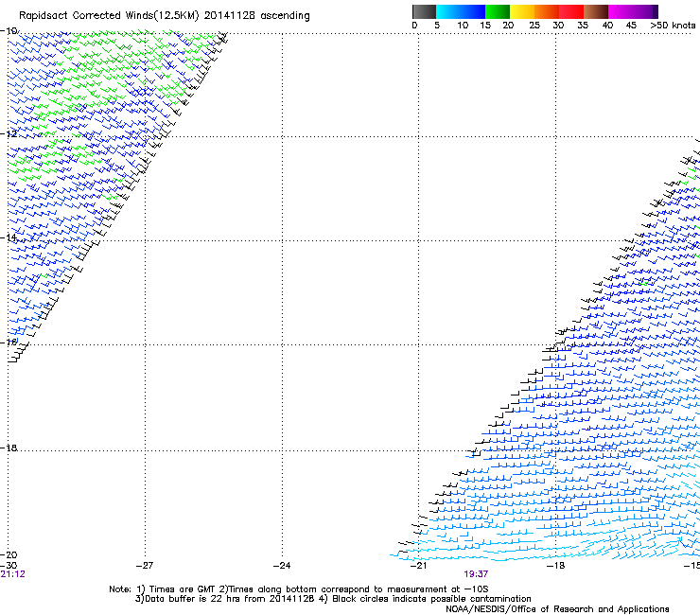This screenshot has height=615, width=700.
Task: Click the '-27' longitude label on bottom axis
Action: click(145, 566)
